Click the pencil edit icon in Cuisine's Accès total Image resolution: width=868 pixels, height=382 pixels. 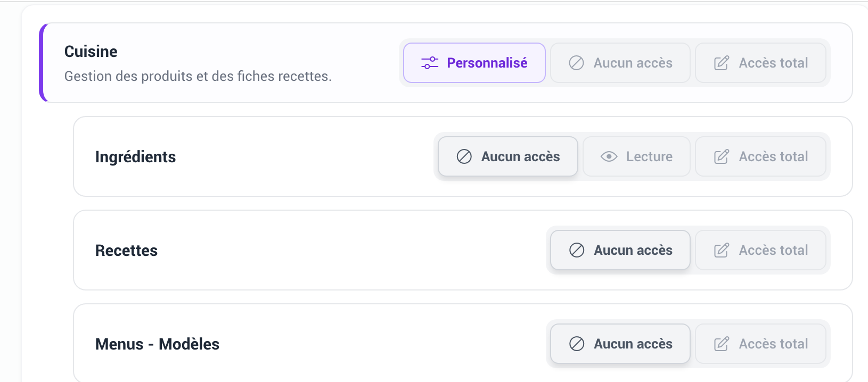coord(722,63)
